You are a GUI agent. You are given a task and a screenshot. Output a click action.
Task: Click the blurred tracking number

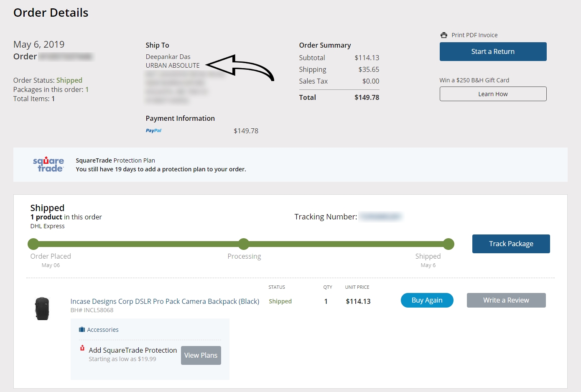(380, 216)
